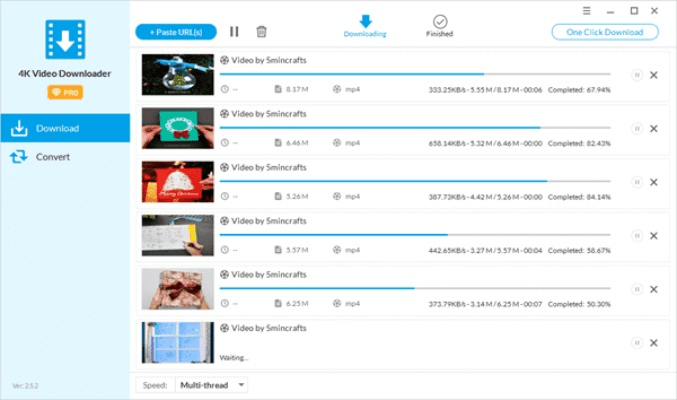677x400 pixels.
Task: Open Convert in the sidebar
Action: pyautogui.click(x=65, y=157)
